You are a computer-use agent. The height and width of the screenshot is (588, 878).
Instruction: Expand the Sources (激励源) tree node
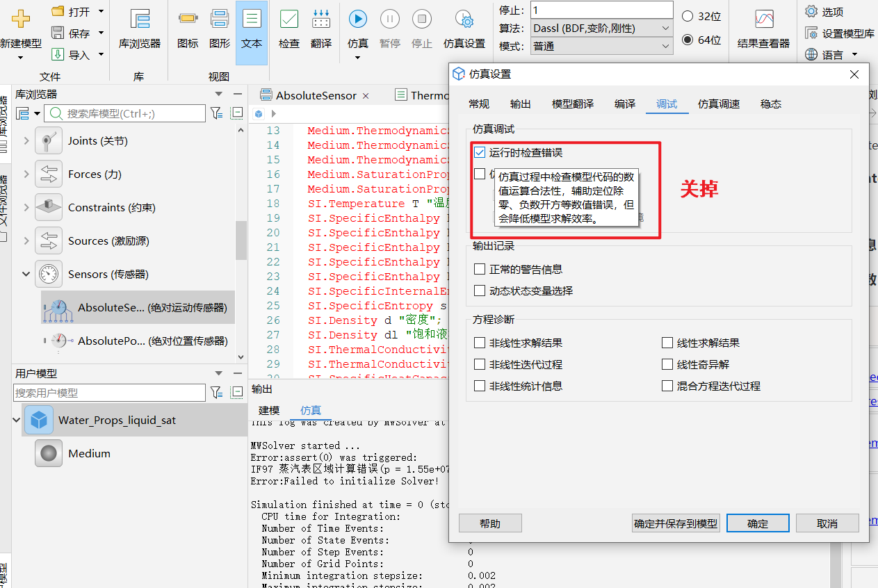click(26, 241)
